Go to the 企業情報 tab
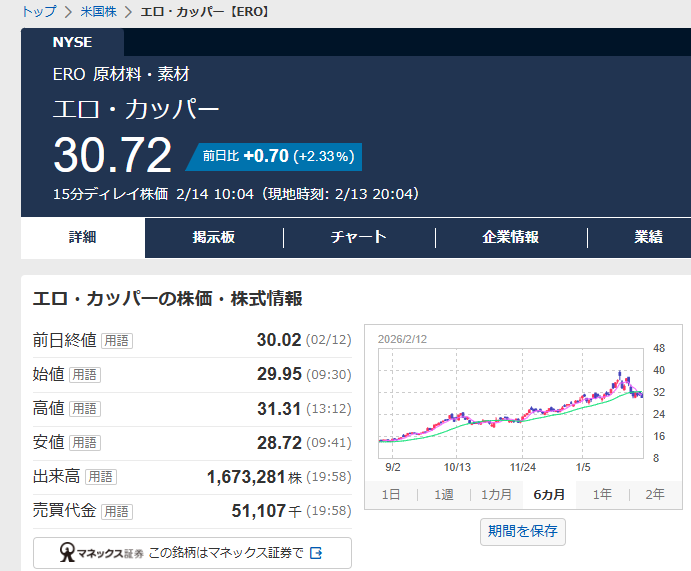The image size is (691, 571). click(x=511, y=237)
